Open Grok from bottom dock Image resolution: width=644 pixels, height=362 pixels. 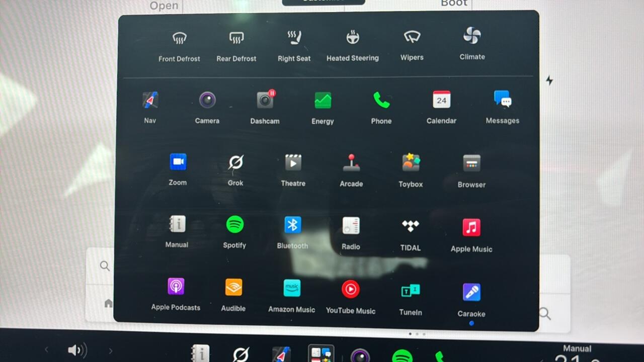click(240, 354)
